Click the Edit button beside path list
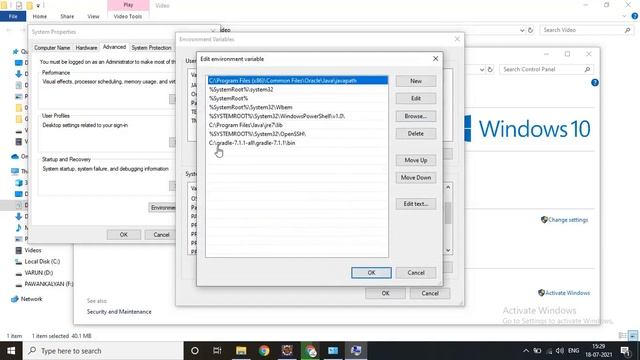 [416, 98]
